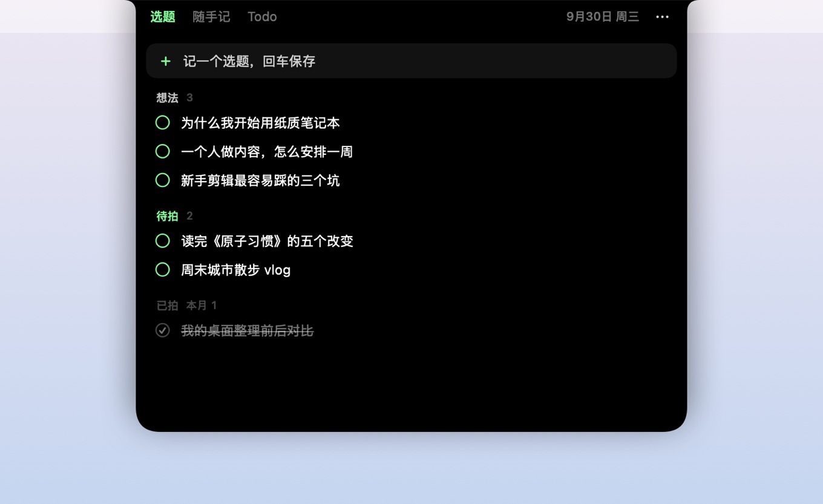Switch to the 选题 tab
This screenshot has height=504, width=823.
point(163,17)
